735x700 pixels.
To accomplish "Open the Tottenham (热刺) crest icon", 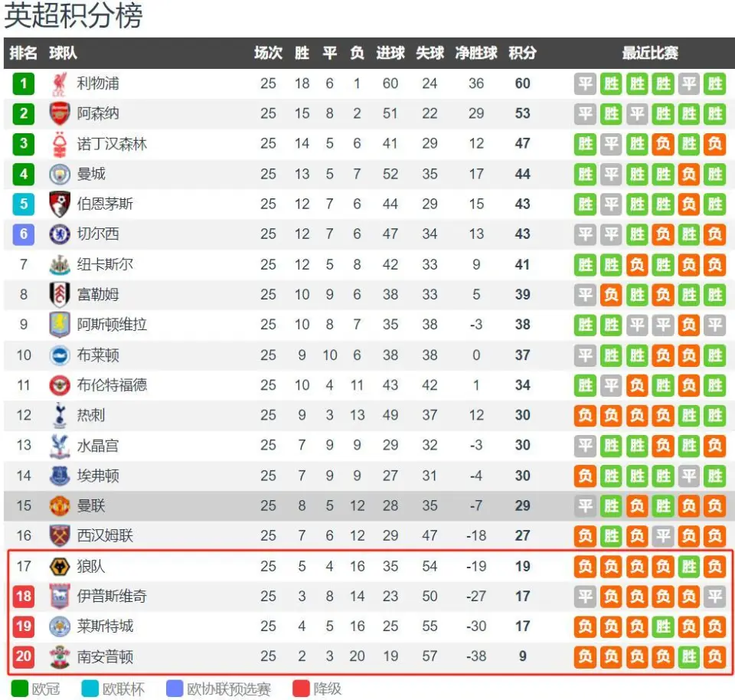I will click(x=60, y=415).
